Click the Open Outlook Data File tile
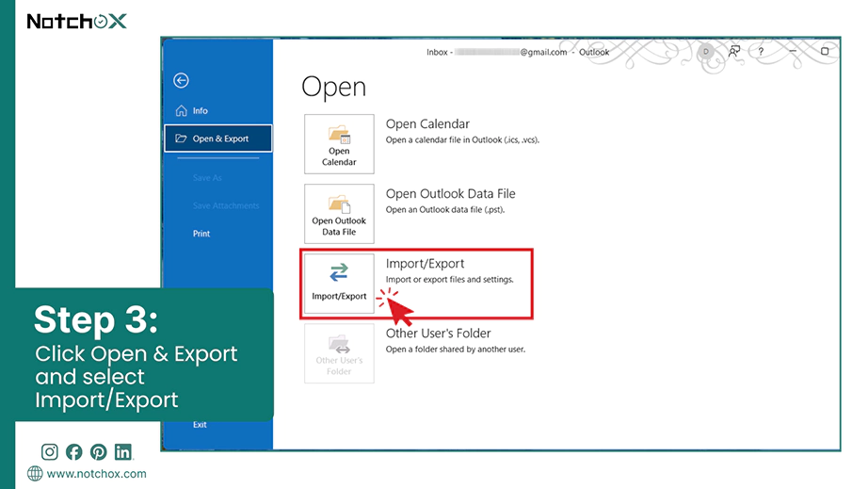 (339, 214)
